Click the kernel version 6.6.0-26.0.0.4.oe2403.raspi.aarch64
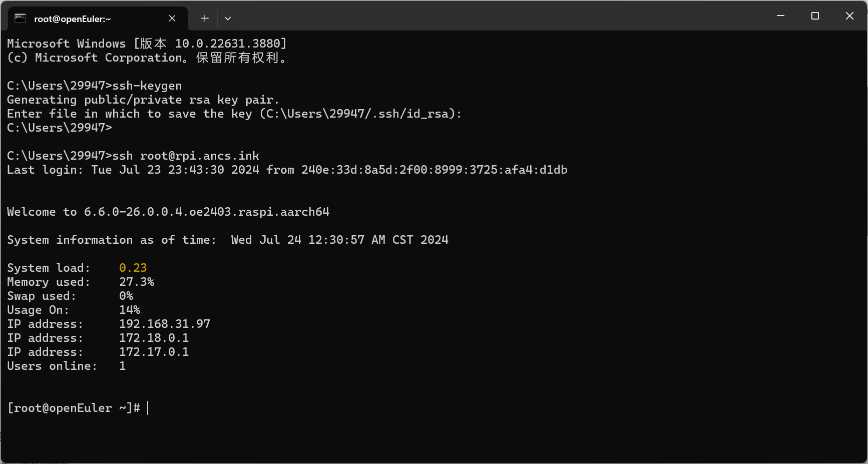The image size is (868, 464). [206, 212]
